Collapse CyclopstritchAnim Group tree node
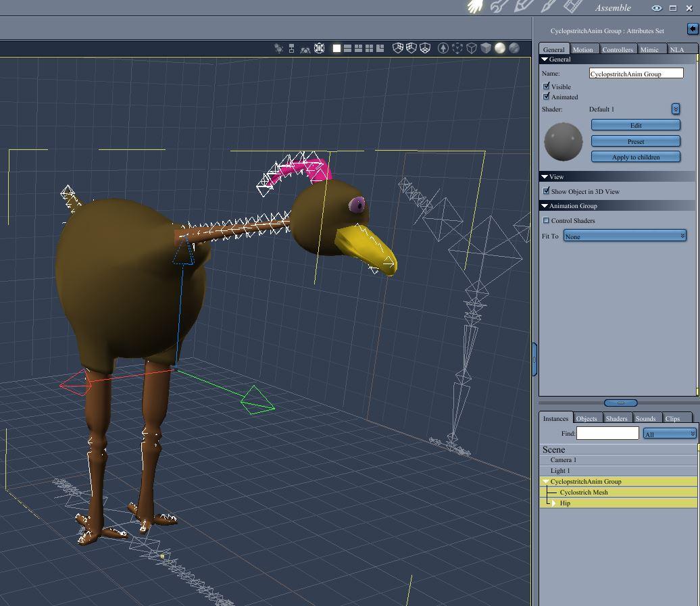This screenshot has height=606, width=700. click(x=545, y=482)
